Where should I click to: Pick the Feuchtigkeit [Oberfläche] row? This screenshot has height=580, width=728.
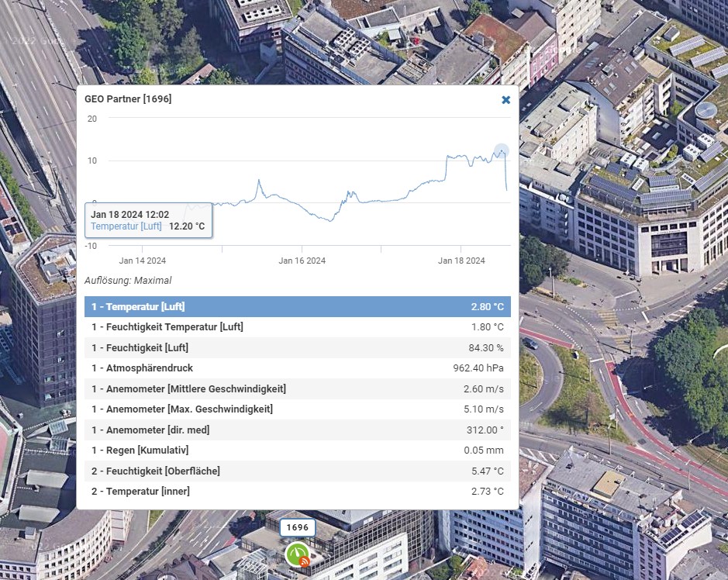pyautogui.click(x=297, y=471)
